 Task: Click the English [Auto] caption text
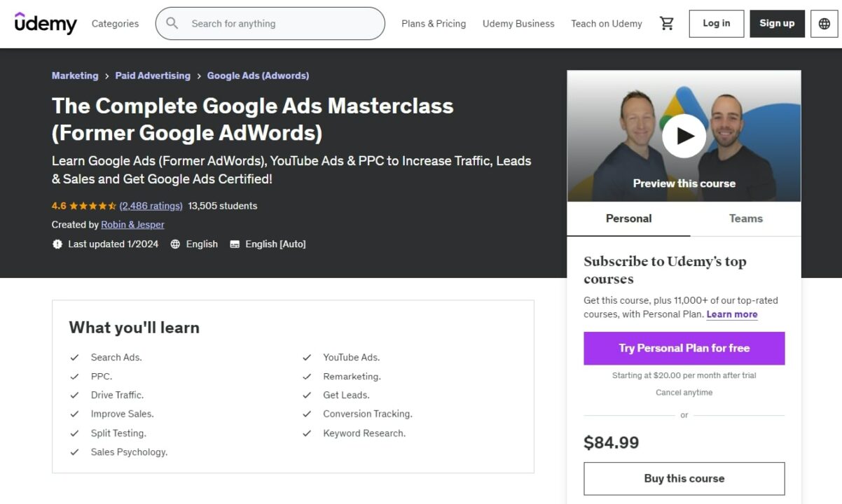tap(275, 244)
